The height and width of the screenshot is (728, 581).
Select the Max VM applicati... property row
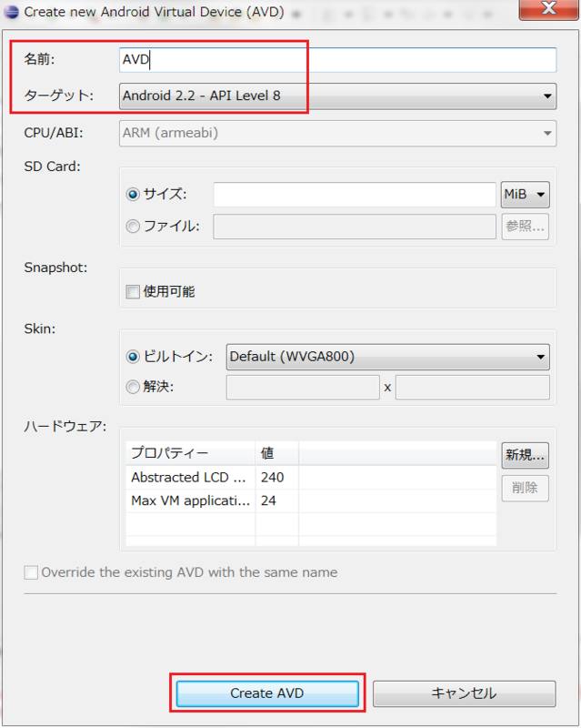[311, 501]
